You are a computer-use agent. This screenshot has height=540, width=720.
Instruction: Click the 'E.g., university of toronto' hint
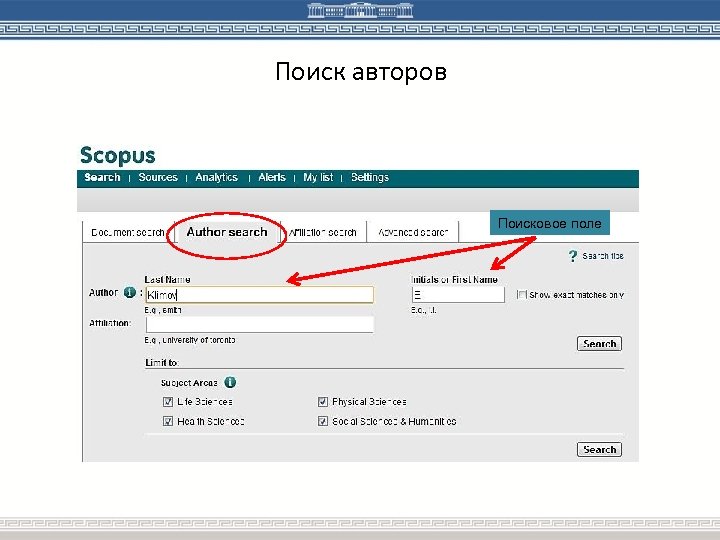pyautogui.click(x=190, y=340)
